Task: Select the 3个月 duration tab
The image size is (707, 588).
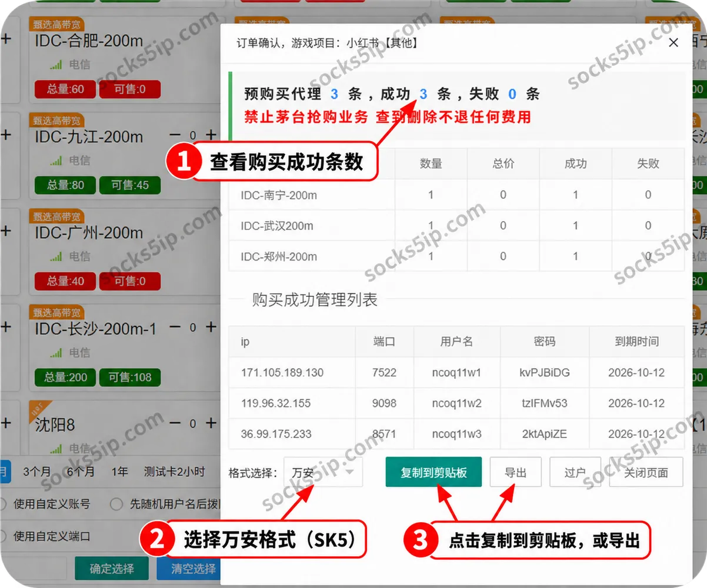Action: (x=37, y=472)
